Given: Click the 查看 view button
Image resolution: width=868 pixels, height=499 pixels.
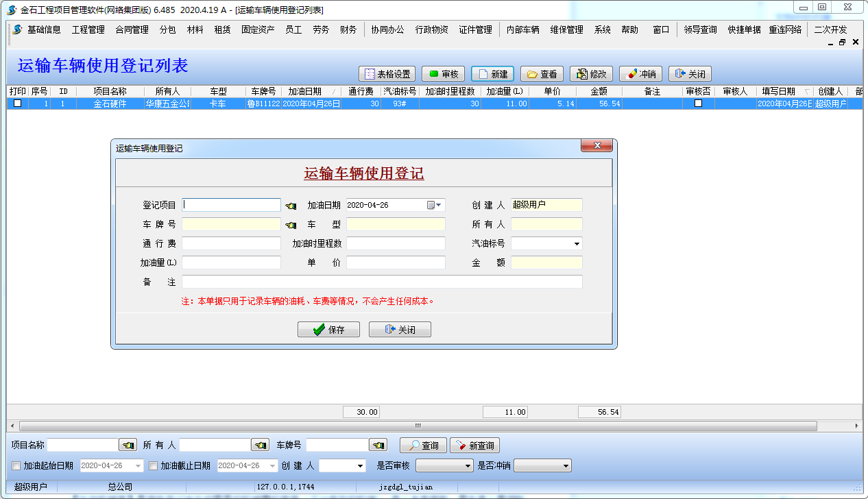Looking at the screenshot, I should 542,74.
